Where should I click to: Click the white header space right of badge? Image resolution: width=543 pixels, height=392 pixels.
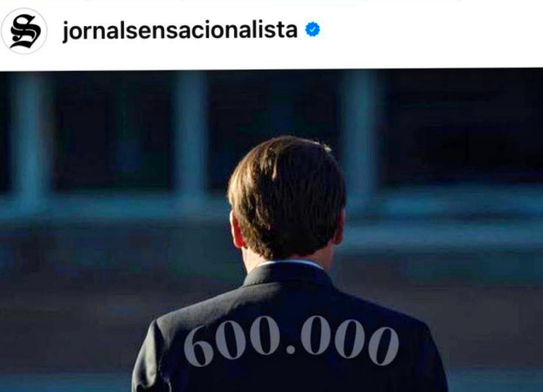coord(431,33)
